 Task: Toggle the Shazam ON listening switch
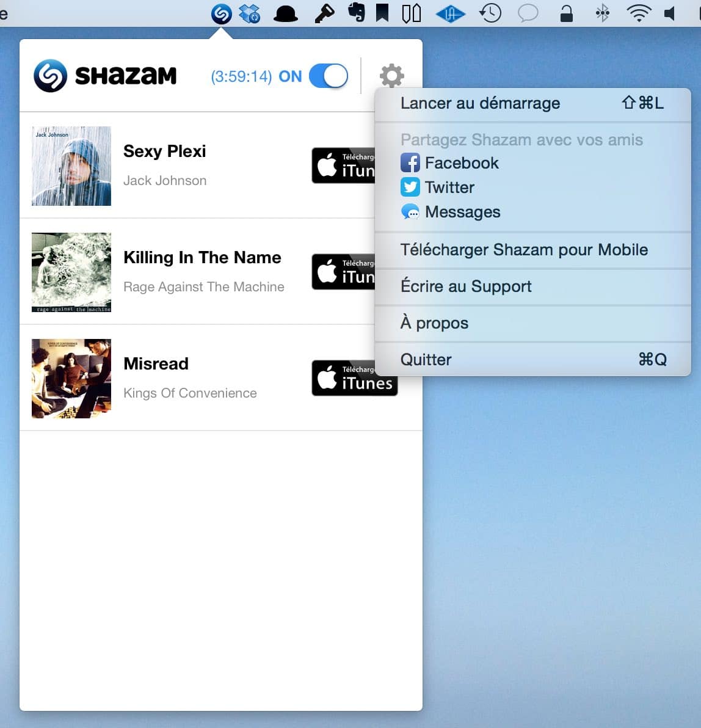point(329,76)
